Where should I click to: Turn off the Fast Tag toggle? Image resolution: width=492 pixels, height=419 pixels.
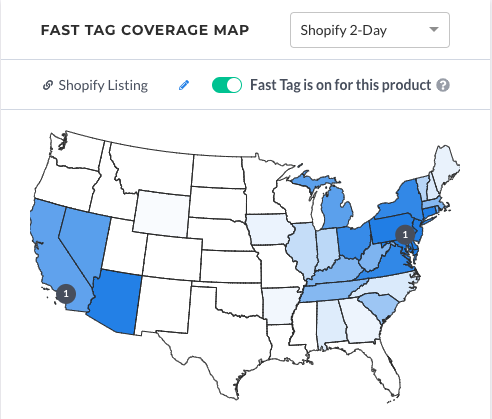pyautogui.click(x=227, y=85)
